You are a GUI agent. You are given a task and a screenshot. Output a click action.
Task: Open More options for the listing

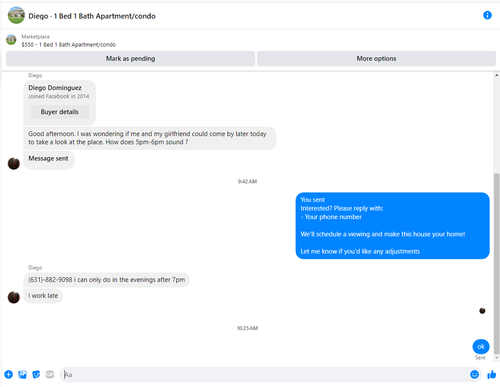[376, 59]
